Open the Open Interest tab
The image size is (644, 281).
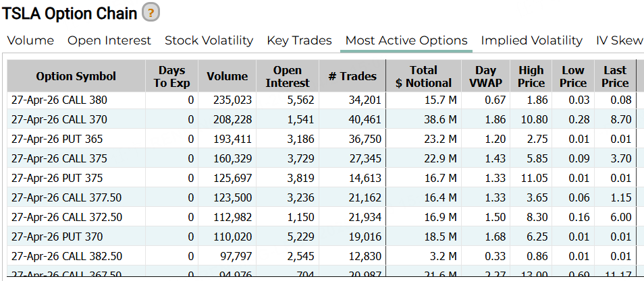coord(109,40)
